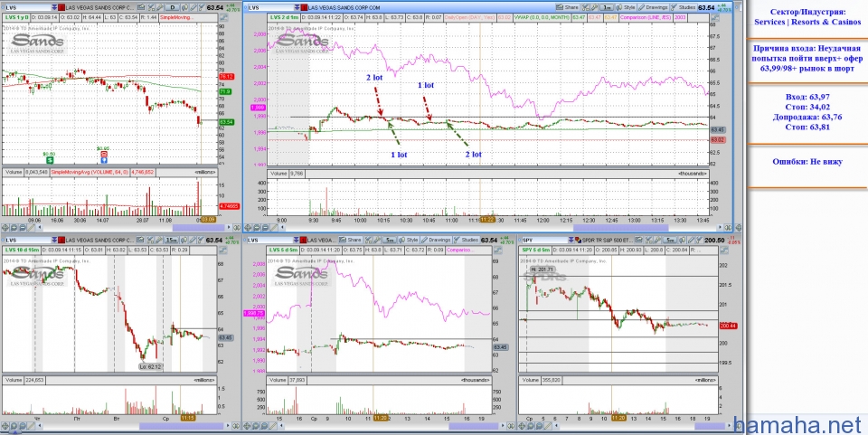Open Style icon in SPY chart toolbar
The height and width of the screenshot is (435, 868).
[x=682, y=241]
